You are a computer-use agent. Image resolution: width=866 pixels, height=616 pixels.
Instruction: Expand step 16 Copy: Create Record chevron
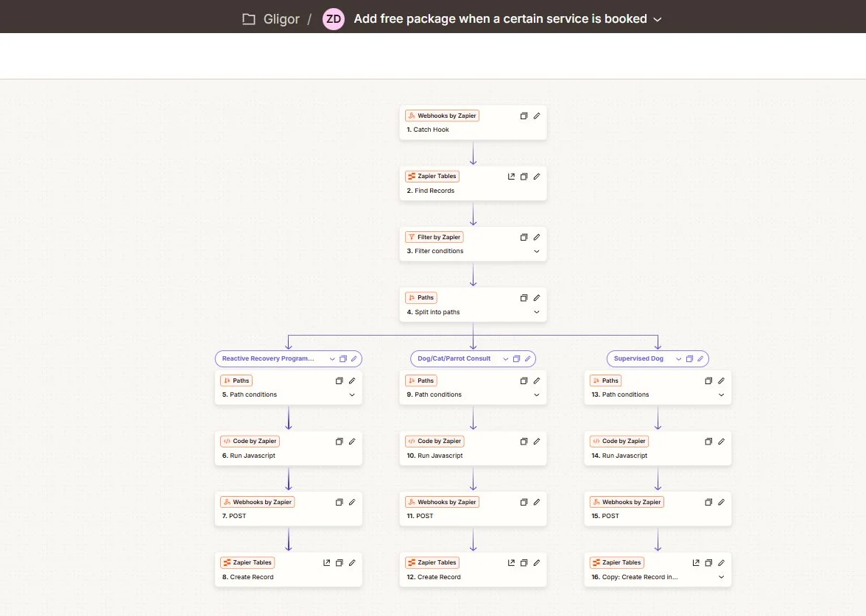coord(721,577)
